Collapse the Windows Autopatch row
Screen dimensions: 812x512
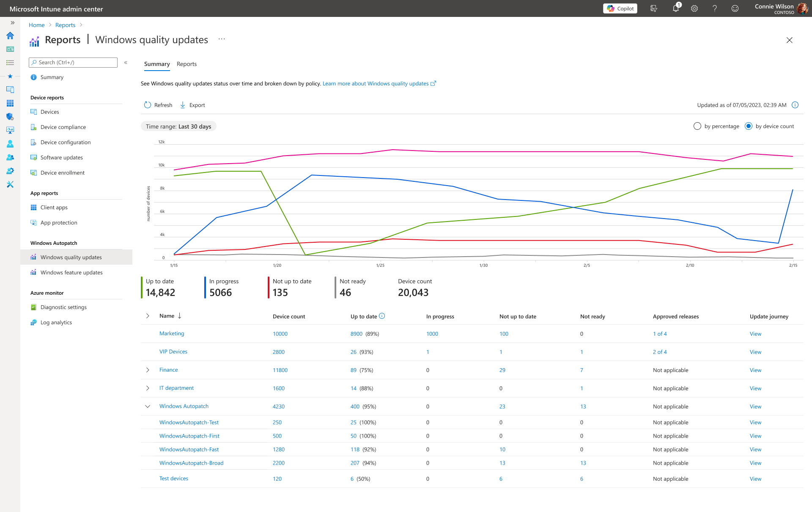click(148, 406)
